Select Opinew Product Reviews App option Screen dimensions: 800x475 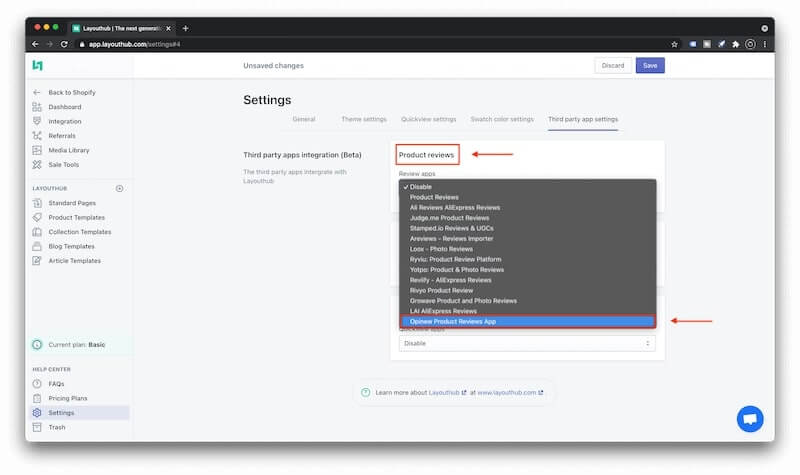click(528, 321)
